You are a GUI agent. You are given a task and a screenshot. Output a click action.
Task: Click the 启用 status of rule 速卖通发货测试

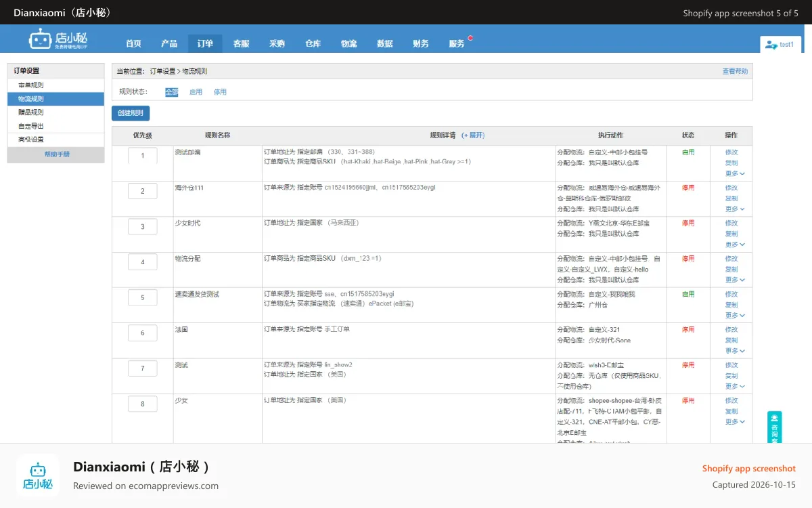coord(688,294)
